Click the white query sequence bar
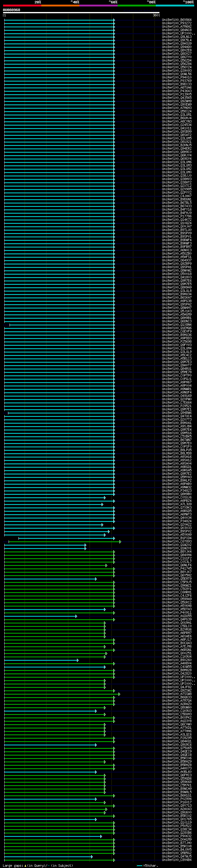The width and height of the screenshot is (197, 868). click(x=81, y=12)
